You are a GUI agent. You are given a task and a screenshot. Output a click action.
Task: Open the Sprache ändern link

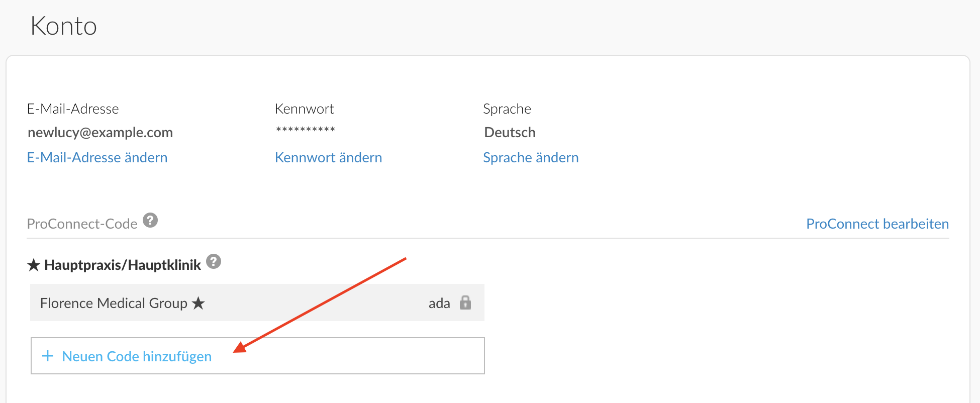coord(531,157)
